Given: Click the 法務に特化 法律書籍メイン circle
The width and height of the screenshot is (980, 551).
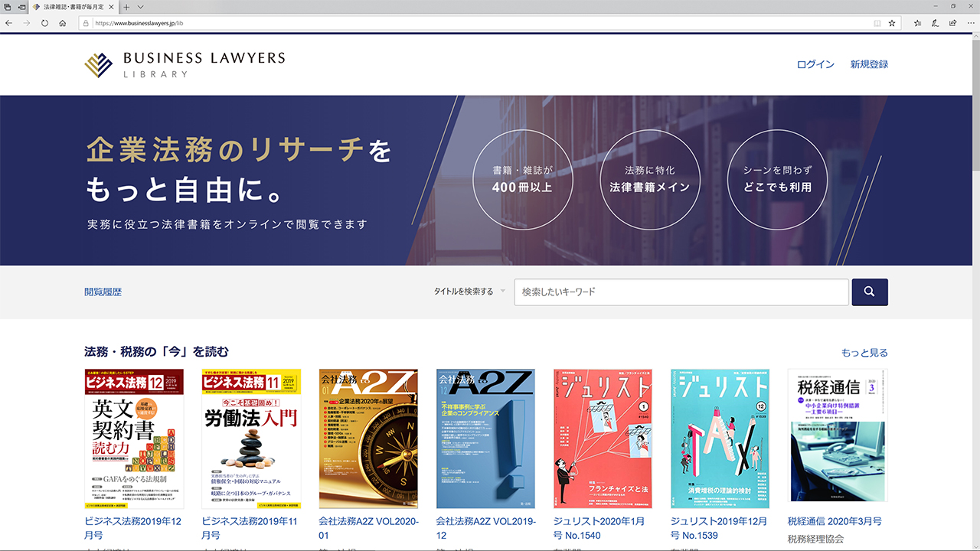Looking at the screenshot, I should coord(650,179).
